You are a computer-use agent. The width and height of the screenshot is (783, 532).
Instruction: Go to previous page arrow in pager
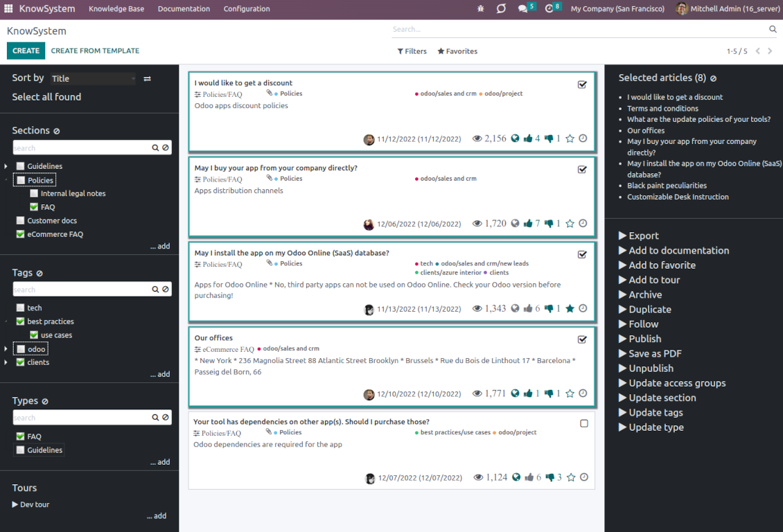(757, 51)
